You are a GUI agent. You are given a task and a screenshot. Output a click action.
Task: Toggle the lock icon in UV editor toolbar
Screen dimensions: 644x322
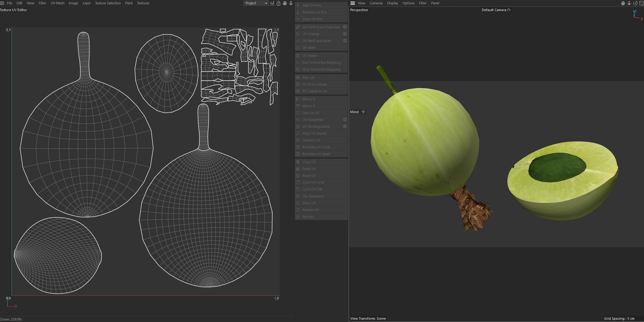(x=278, y=3)
